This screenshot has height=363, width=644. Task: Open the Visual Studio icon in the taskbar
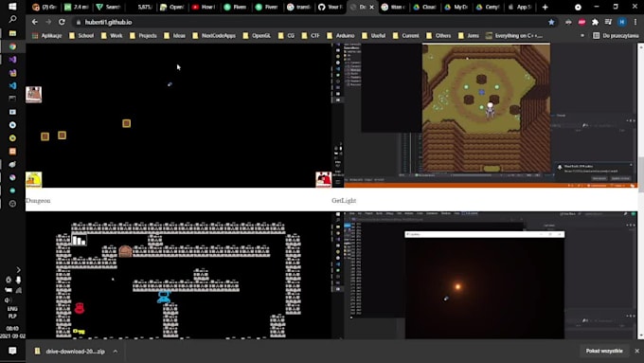pos(12,60)
